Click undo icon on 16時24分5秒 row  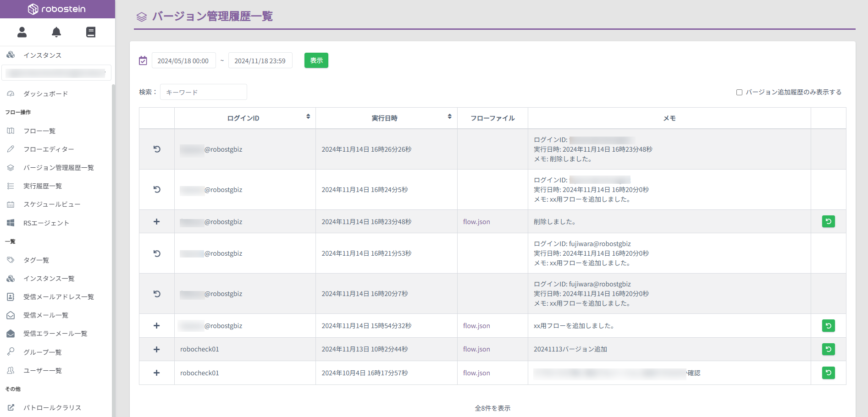click(157, 189)
